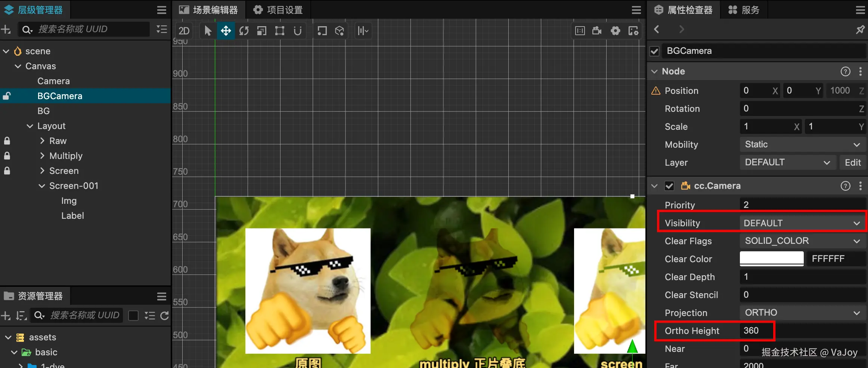Disable the cc.Camera component checkbox

coord(669,186)
